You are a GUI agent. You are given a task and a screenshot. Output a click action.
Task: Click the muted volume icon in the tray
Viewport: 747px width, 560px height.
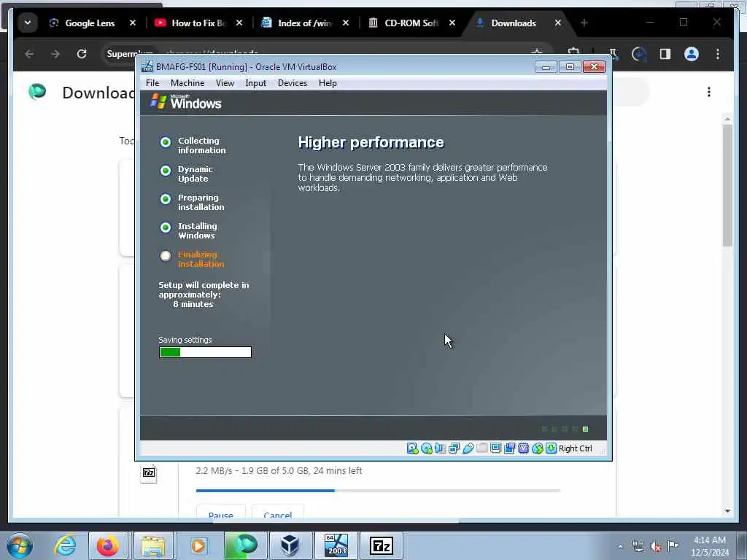(x=656, y=547)
